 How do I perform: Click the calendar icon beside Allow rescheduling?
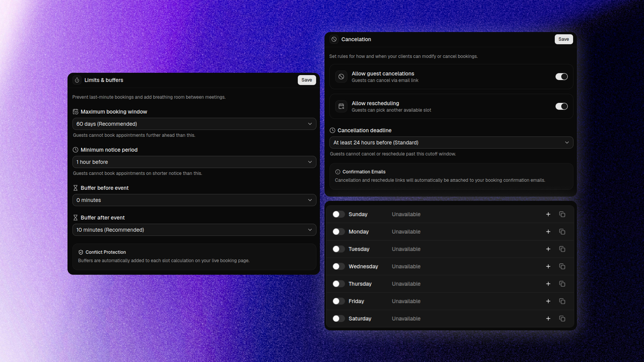tap(341, 106)
